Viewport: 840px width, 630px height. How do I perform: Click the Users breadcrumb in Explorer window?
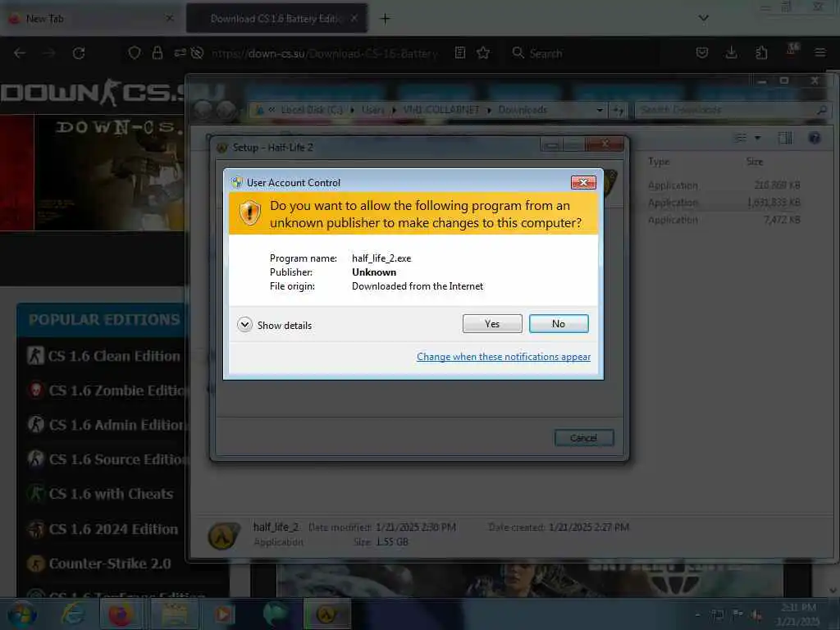(373, 110)
